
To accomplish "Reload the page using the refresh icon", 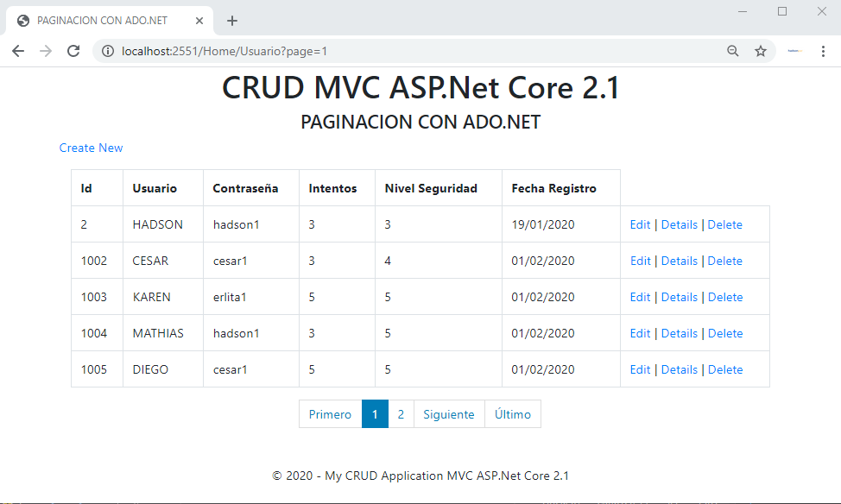I will [73, 51].
